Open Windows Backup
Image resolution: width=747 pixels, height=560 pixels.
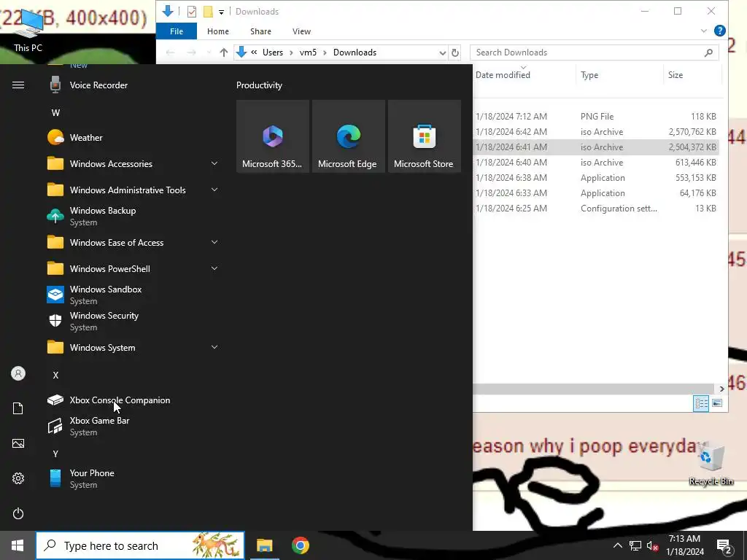coord(133,216)
